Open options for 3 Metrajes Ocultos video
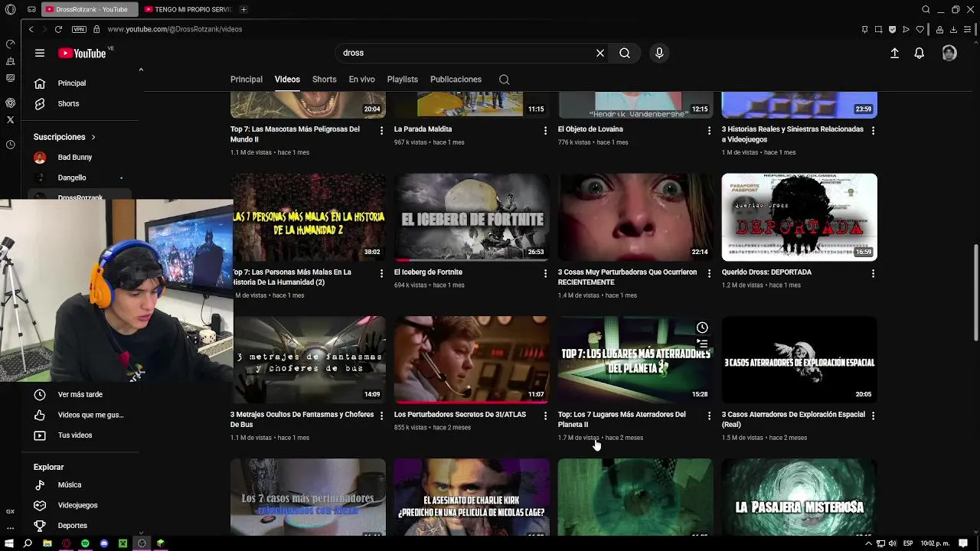This screenshot has height=551, width=980. point(381,416)
